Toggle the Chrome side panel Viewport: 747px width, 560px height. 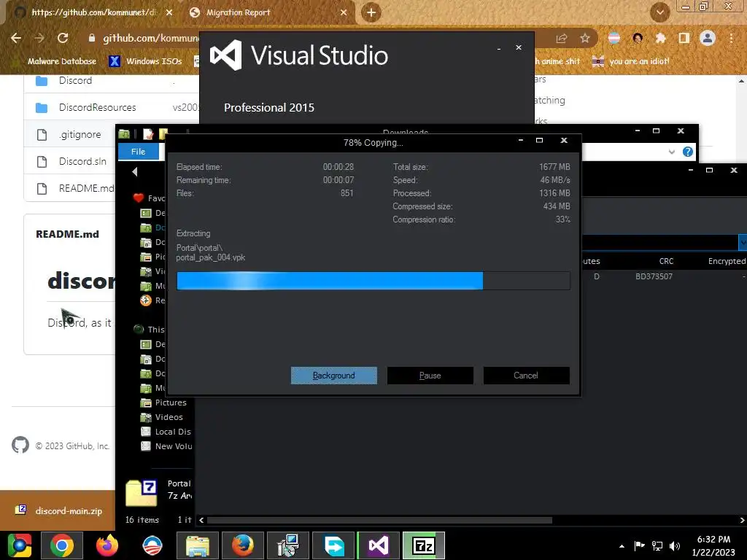point(684,38)
